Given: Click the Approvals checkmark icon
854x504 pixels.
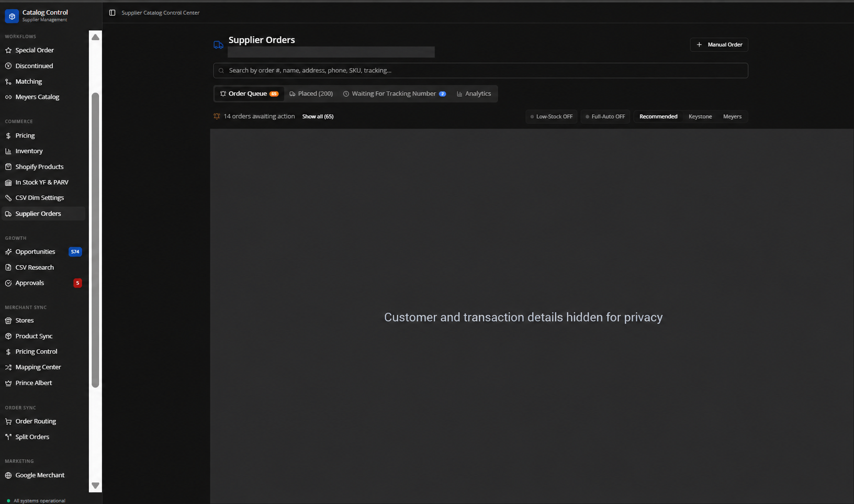Looking at the screenshot, I should 8,283.
